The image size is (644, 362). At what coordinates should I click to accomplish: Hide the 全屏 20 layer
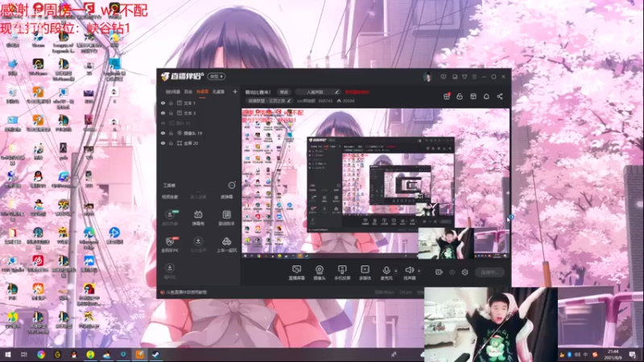tap(163, 143)
